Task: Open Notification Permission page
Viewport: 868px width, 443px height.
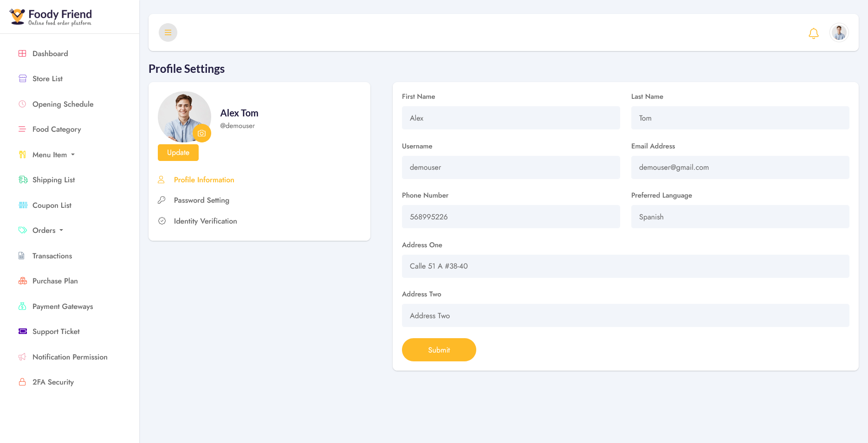Action: pos(70,357)
